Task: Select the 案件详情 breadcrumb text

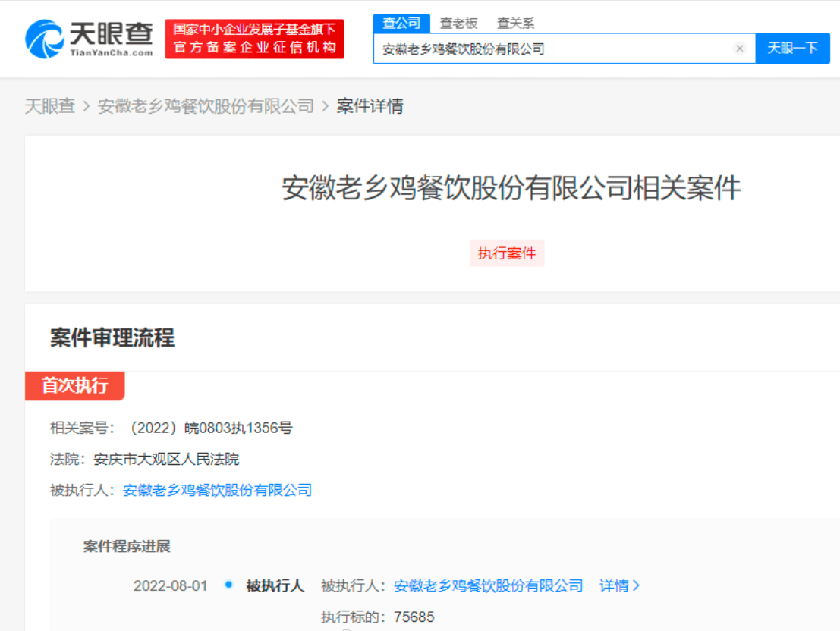Action: coord(370,106)
